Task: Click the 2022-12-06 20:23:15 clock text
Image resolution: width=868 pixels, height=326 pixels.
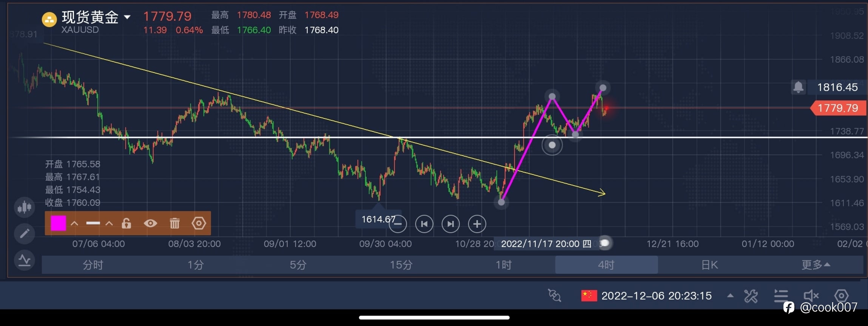Action: [657, 295]
